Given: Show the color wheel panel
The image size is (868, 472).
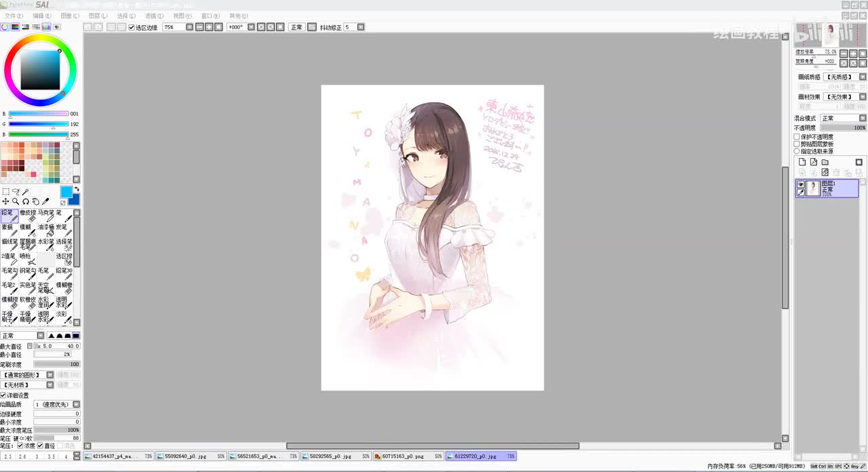Looking at the screenshot, I should [5, 27].
